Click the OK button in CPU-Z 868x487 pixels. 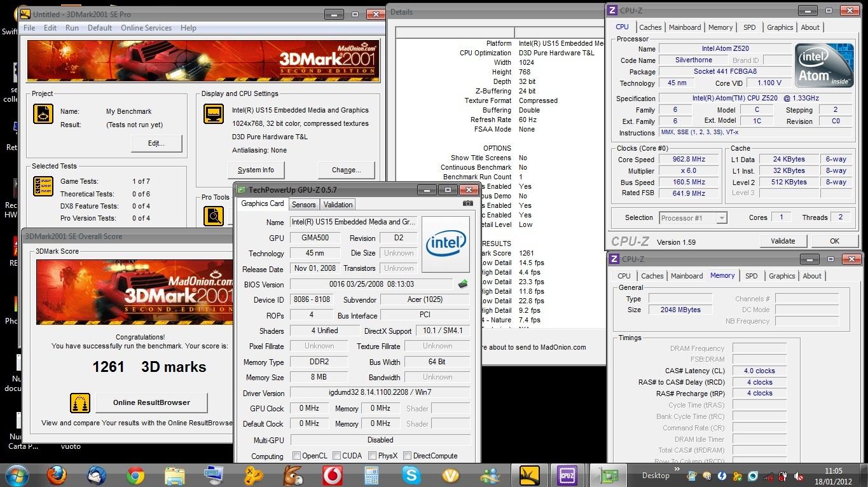[x=834, y=241]
